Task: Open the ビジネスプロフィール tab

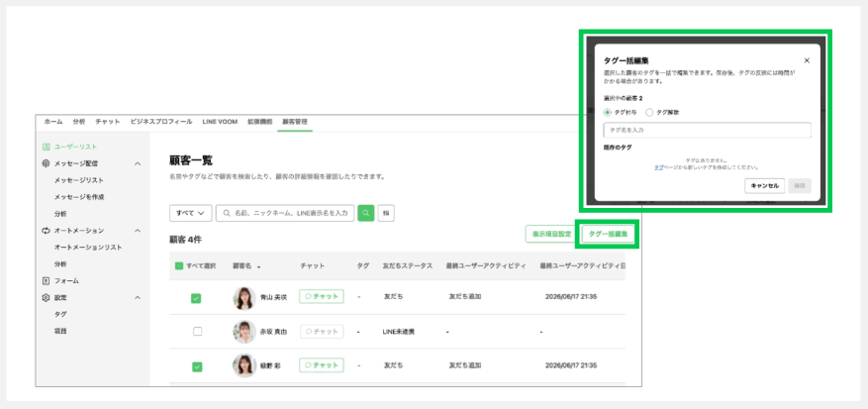Action: click(x=161, y=122)
